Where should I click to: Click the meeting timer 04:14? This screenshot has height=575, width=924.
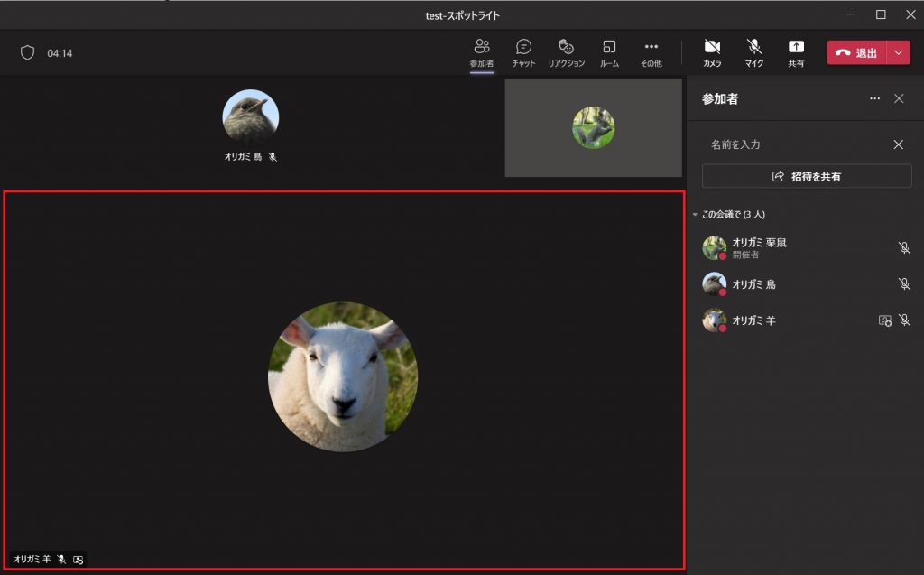[x=60, y=53]
